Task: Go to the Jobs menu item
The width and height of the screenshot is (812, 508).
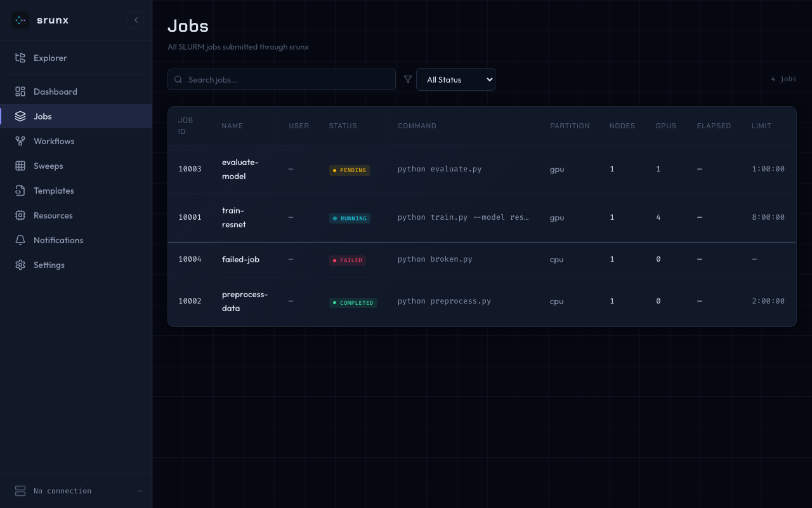Action: coord(43,116)
